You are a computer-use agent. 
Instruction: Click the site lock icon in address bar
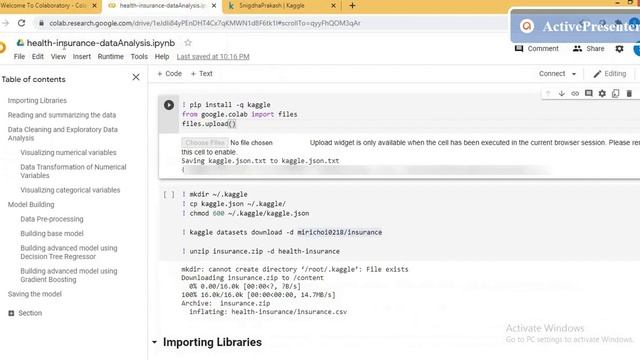[41, 23]
